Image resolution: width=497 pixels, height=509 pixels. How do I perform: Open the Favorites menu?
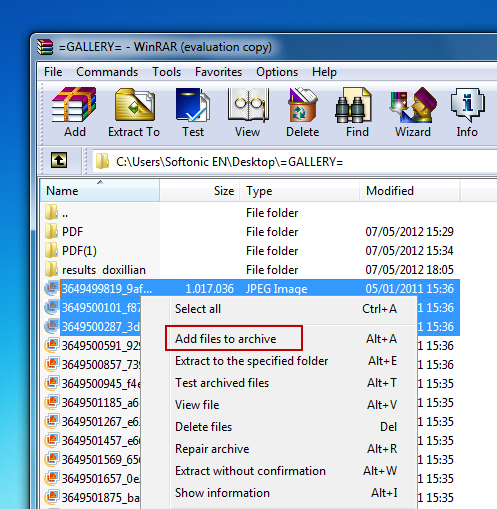[x=218, y=72]
